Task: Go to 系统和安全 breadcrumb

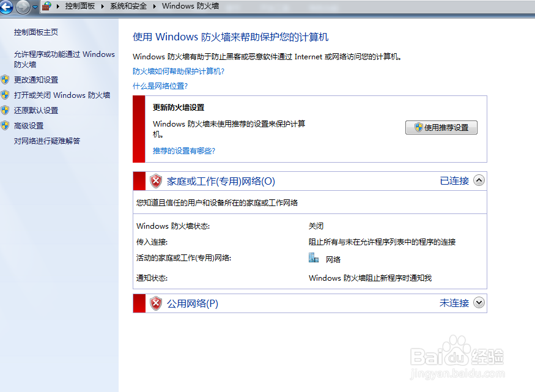Action: pyautogui.click(x=128, y=6)
